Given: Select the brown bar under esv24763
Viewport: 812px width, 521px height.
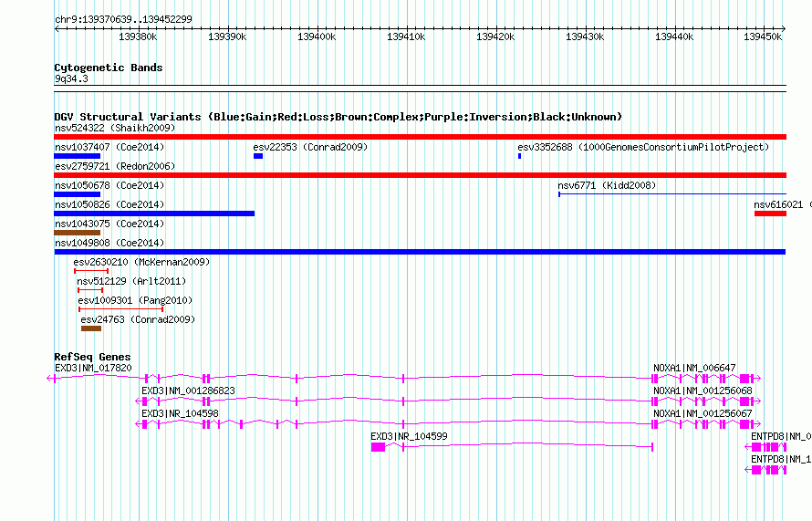Looking at the screenshot, I should coord(91,328).
